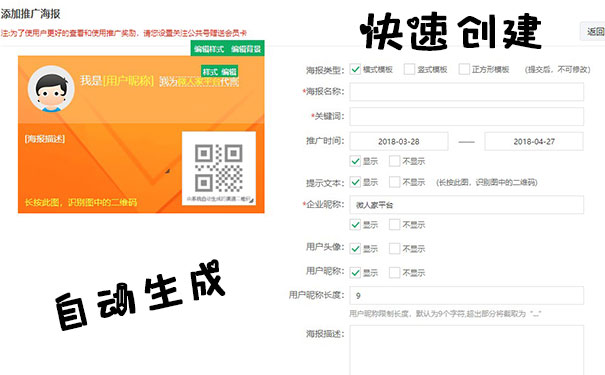Click the small 样式 tag on poster
This screenshot has height=375, width=605.
tap(210, 72)
